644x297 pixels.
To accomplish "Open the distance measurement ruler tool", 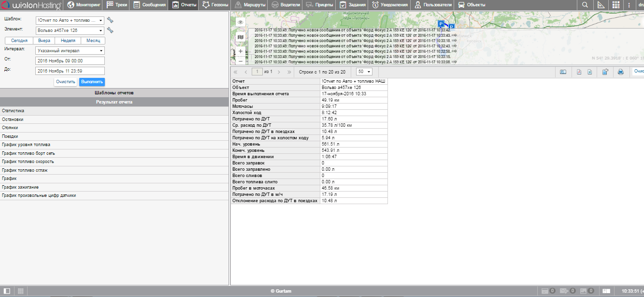I will [x=601, y=5].
